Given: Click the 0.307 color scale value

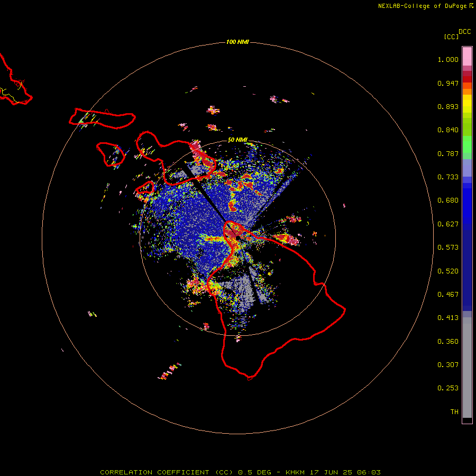Looking at the screenshot, I should click(448, 365).
